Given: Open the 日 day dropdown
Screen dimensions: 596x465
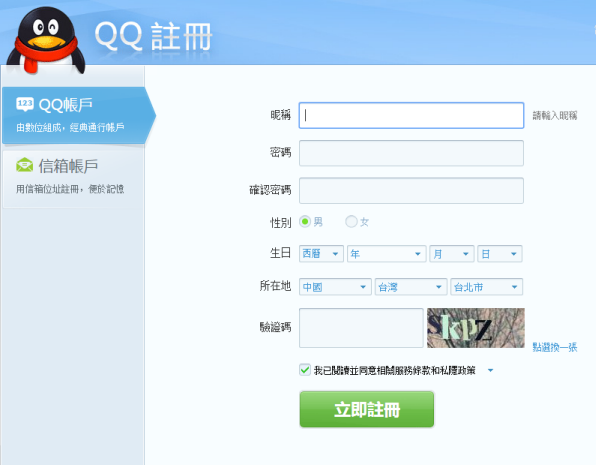Looking at the screenshot, I should click(x=500, y=254).
